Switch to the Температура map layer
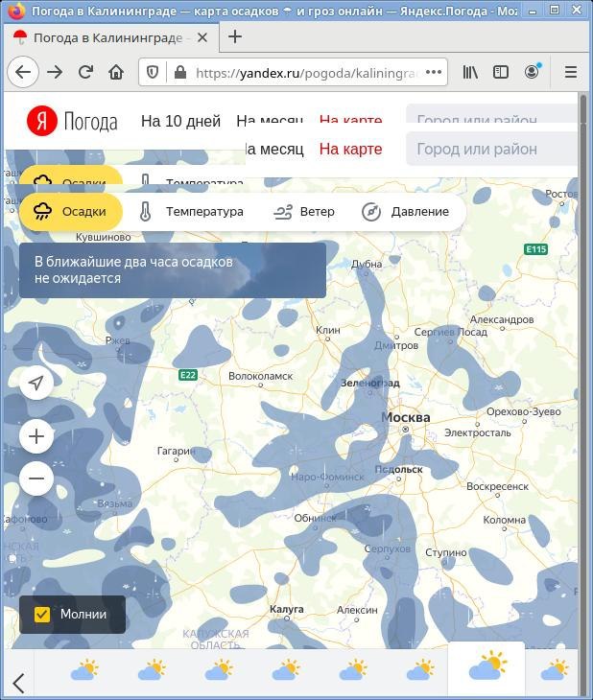 (192, 211)
